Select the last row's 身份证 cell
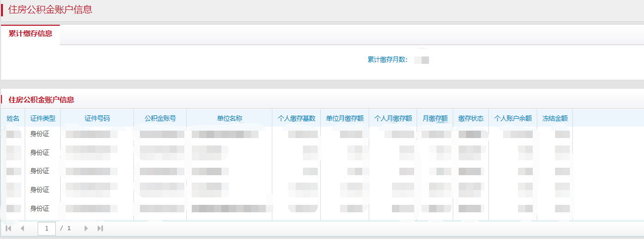The width and height of the screenshot is (644, 239). [40, 208]
